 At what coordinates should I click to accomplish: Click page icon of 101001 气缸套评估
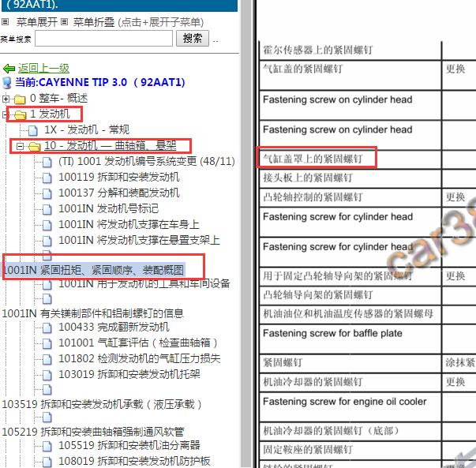click(47, 344)
